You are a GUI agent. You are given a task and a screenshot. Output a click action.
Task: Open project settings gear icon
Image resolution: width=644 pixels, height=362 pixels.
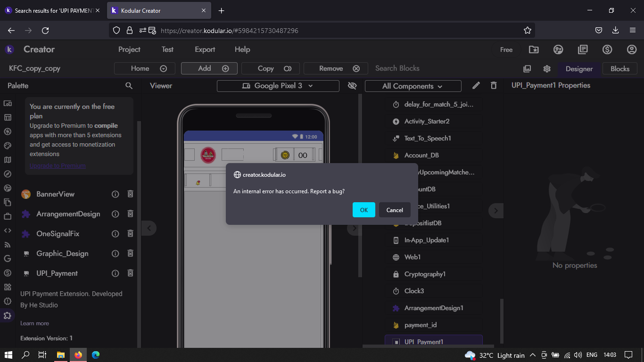pyautogui.click(x=547, y=69)
